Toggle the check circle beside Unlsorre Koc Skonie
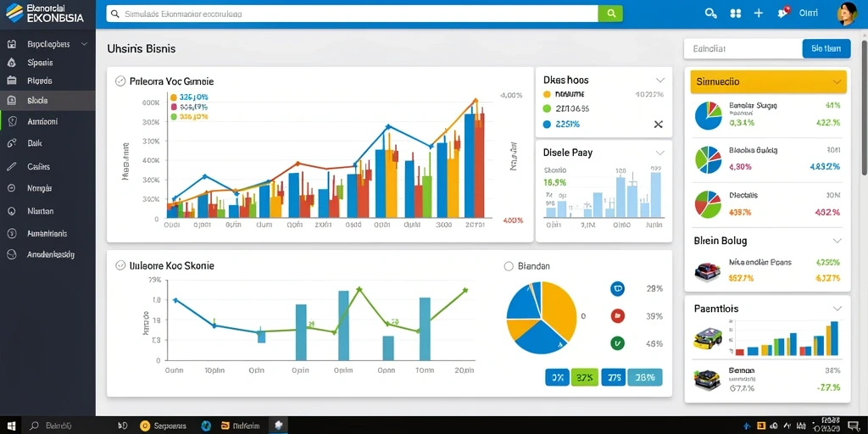 coord(120,265)
